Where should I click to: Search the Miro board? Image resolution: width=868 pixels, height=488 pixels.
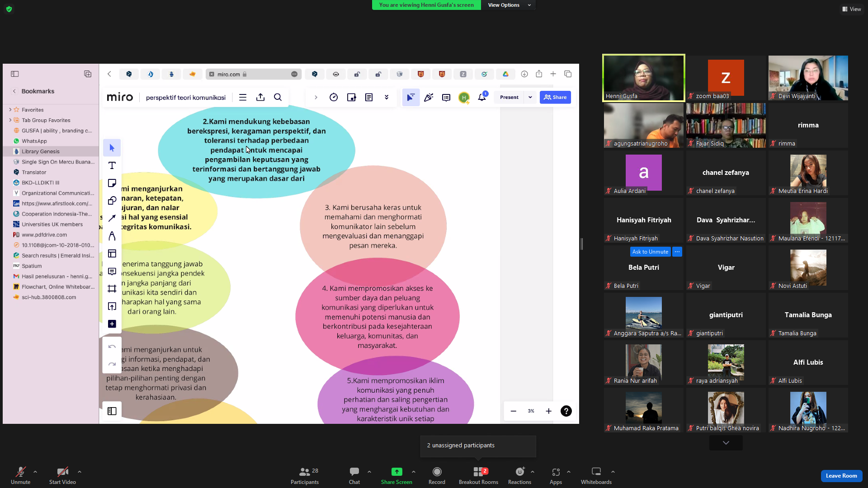(x=278, y=97)
